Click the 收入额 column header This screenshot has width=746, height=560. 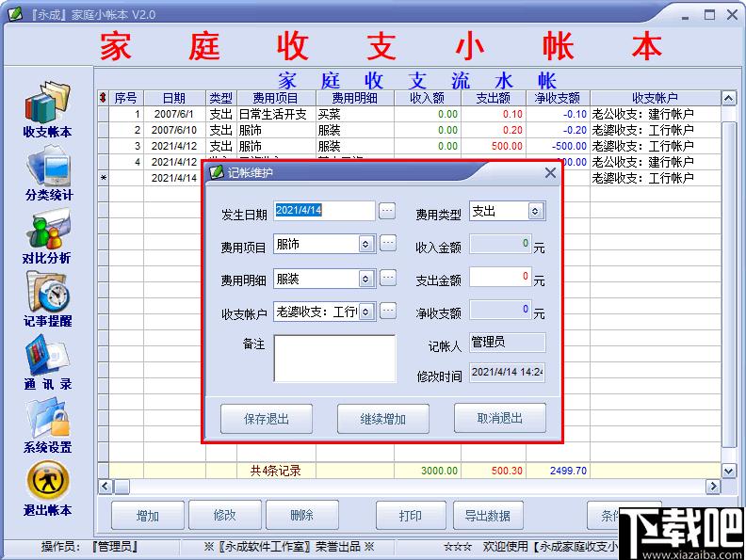tap(428, 98)
